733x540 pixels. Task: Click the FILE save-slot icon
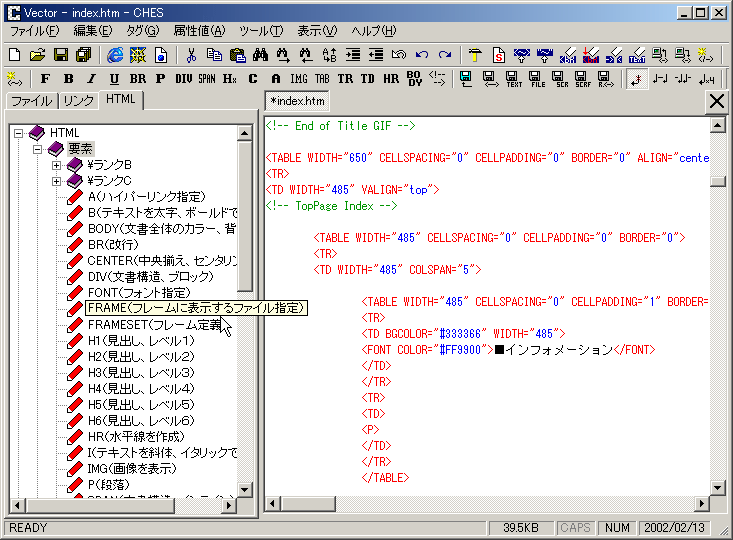click(x=537, y=79)
